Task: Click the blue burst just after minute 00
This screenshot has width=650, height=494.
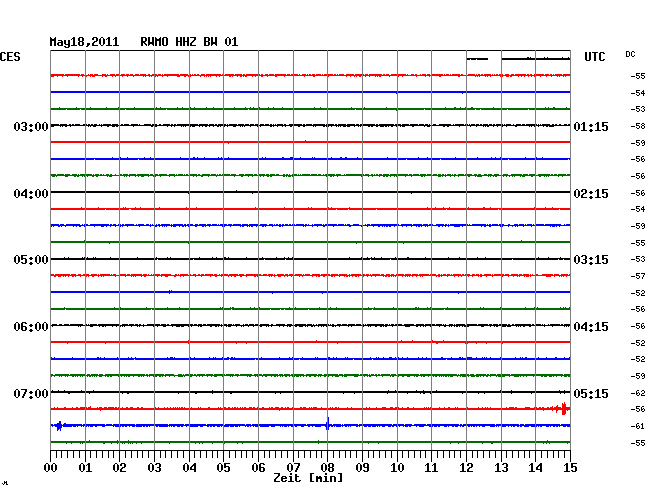Action: coord(59,426)
